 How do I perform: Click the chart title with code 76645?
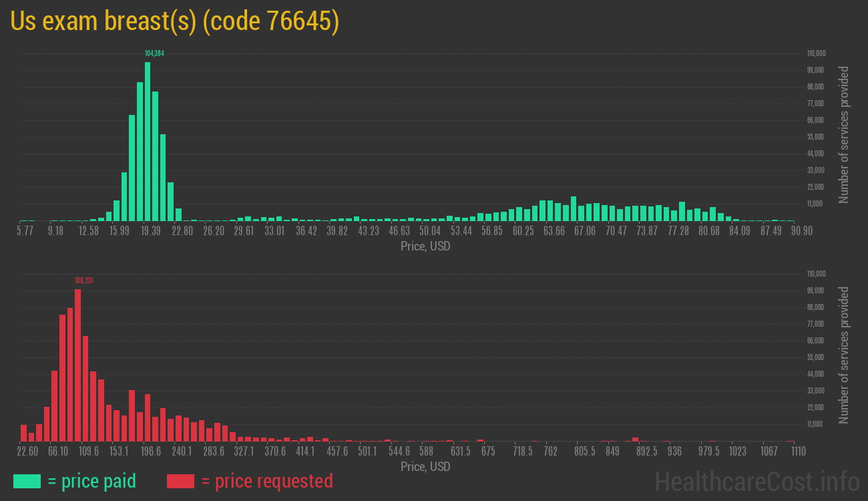click(175, 21)
